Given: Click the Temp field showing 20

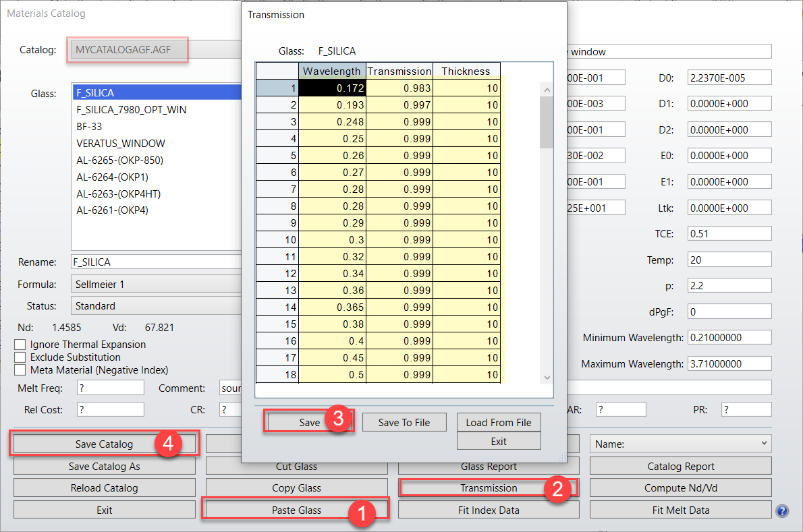Looking at the screenshot, I should click(x=729, y=260).
